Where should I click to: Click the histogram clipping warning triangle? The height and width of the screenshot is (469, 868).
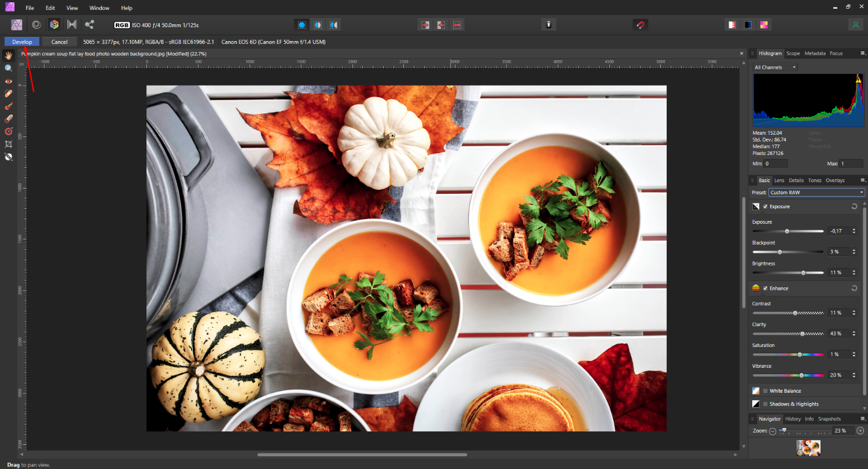858,80
